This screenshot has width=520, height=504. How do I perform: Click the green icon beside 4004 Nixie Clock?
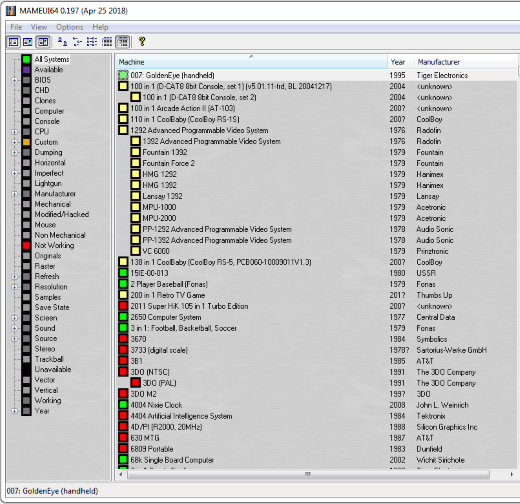(x=123, y=405)
